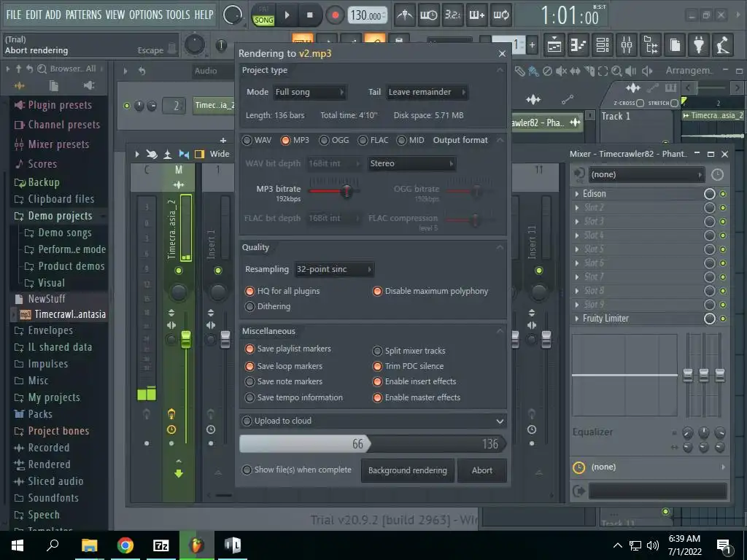This screenshot has width=747, height=560.
Task: Open the Mixer icon in top toolbar
Action: tap(627, 44)
